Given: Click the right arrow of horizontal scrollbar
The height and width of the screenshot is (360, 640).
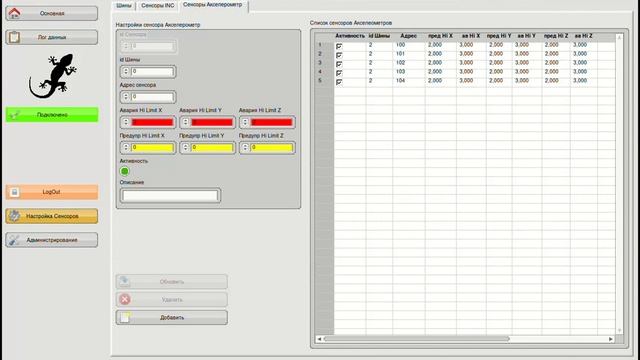Looking at the screenshot, I should 611,339.
